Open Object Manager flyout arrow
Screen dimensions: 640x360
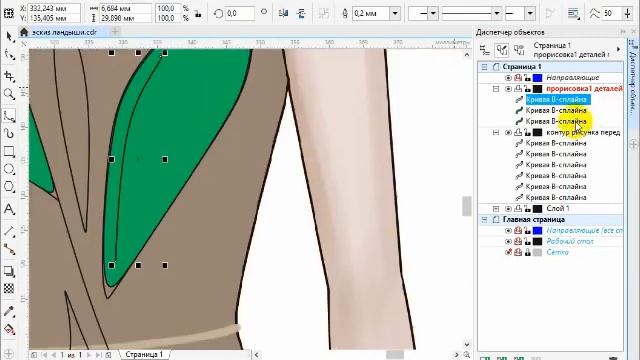pos(619,49)
